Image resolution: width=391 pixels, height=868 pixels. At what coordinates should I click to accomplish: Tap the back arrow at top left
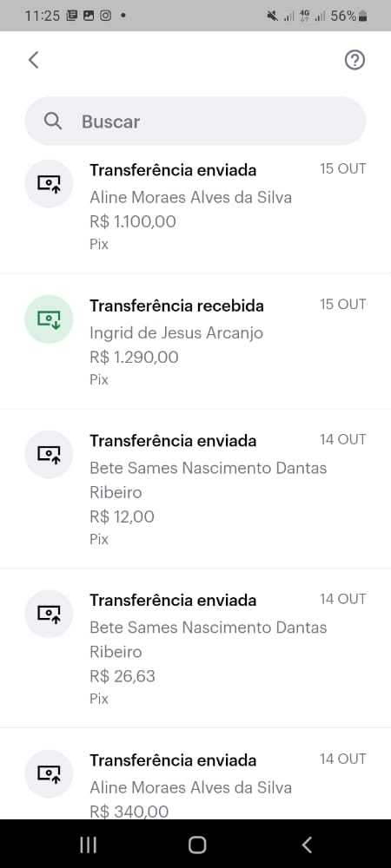click(x=34, y=60)
